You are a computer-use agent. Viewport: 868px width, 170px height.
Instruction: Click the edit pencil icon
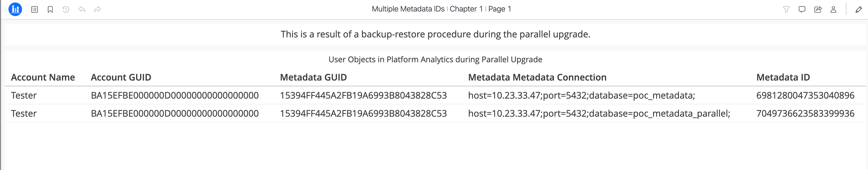pos(859,10)
